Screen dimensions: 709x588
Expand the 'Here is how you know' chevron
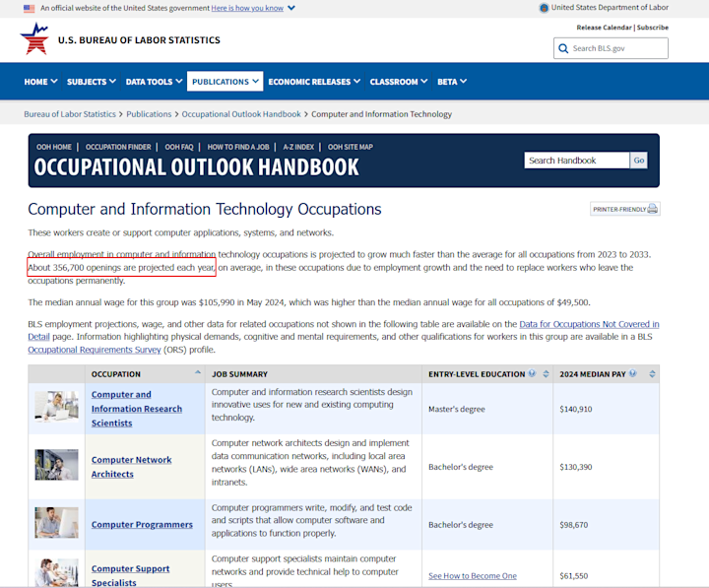pyautogui.click(x=291, y=8)
